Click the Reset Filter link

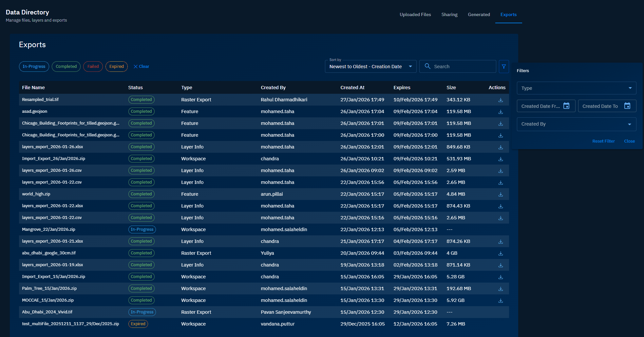click(603, 141)
